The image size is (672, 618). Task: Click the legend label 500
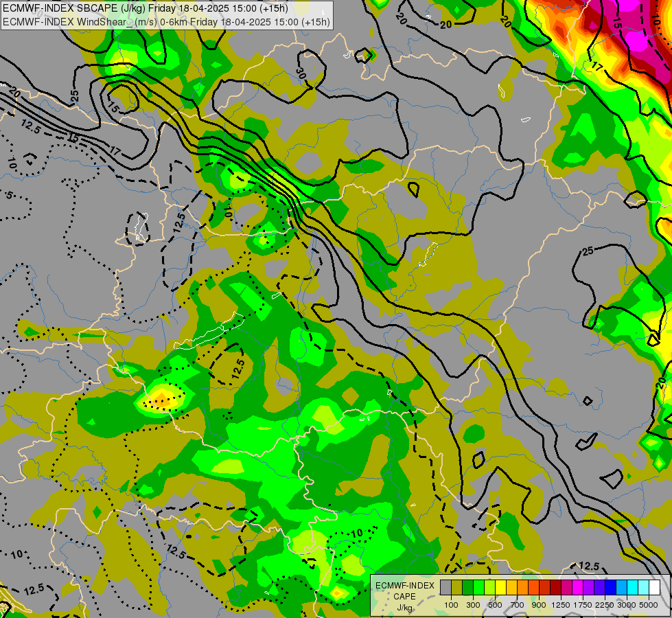tap(495, 605)
